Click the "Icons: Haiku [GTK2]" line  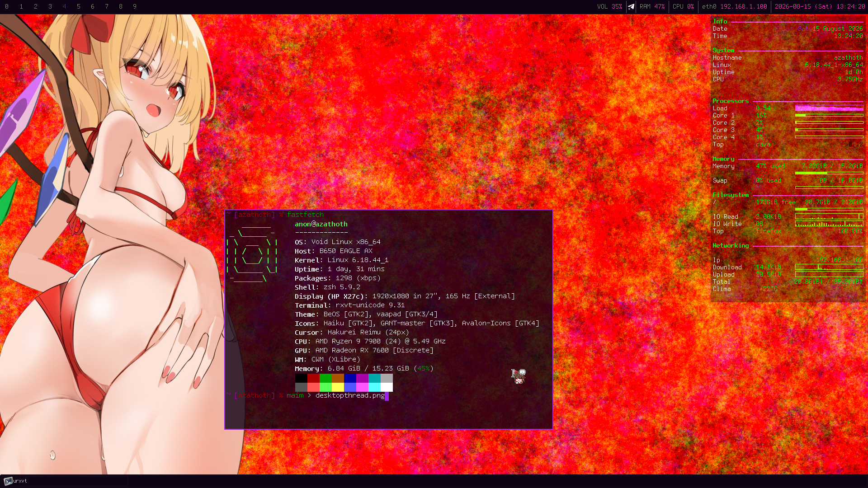(x=417, y=324)
